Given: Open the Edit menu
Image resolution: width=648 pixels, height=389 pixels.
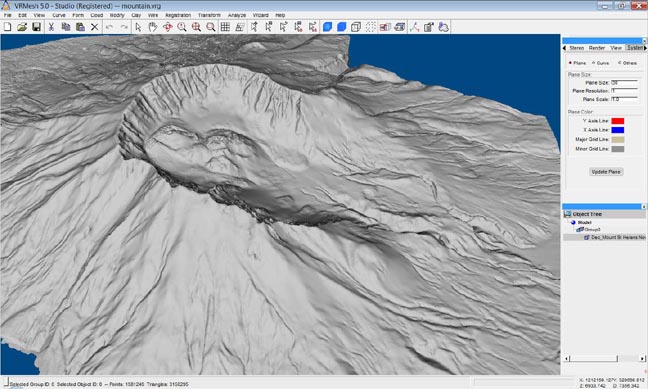Looking at the screenshot, I should coord(22,15).
